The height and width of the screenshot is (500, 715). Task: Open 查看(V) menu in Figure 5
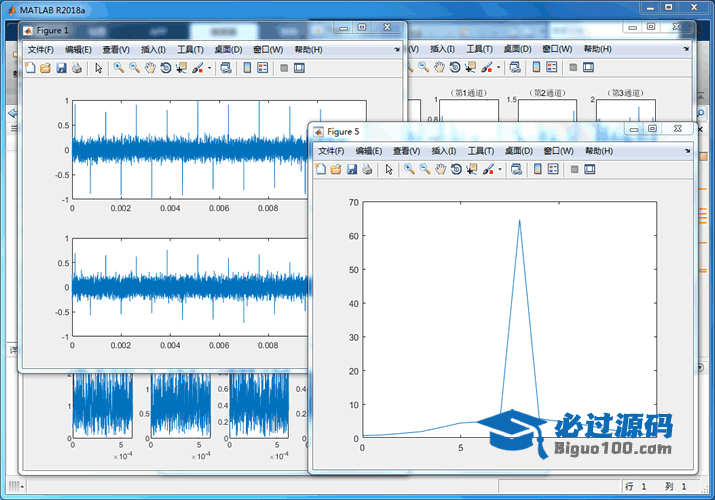tap(406, 151)
